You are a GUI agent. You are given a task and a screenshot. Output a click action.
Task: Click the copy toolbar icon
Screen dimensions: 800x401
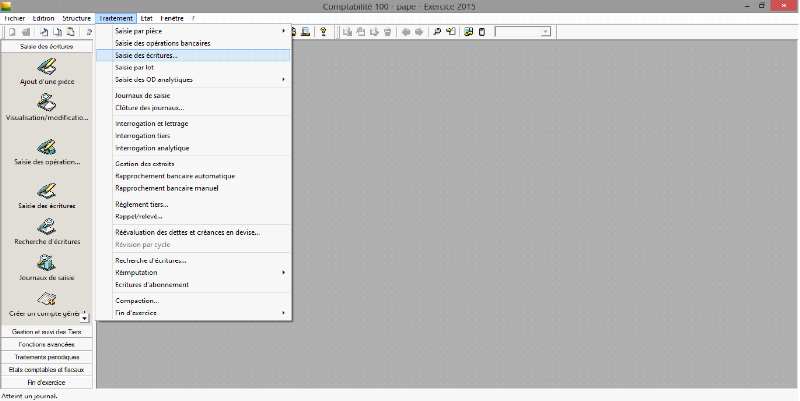pos(57,32)
